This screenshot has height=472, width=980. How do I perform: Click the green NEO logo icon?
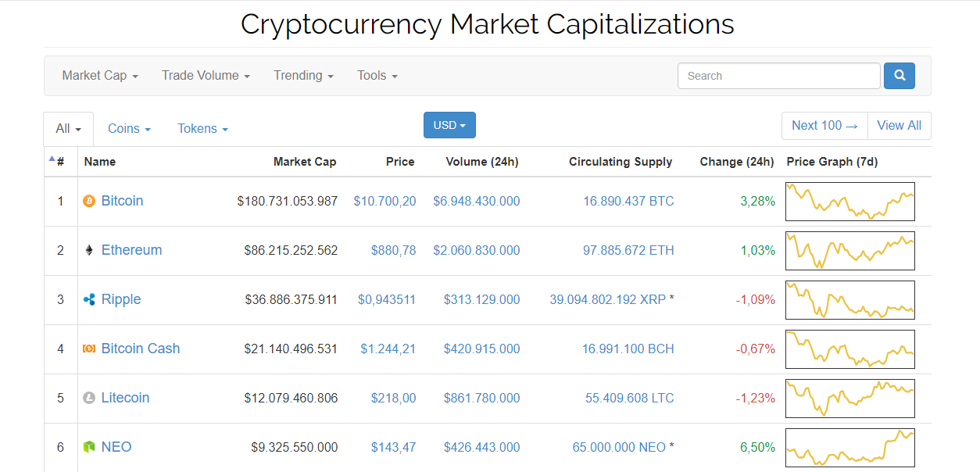(x=89, y=447)
